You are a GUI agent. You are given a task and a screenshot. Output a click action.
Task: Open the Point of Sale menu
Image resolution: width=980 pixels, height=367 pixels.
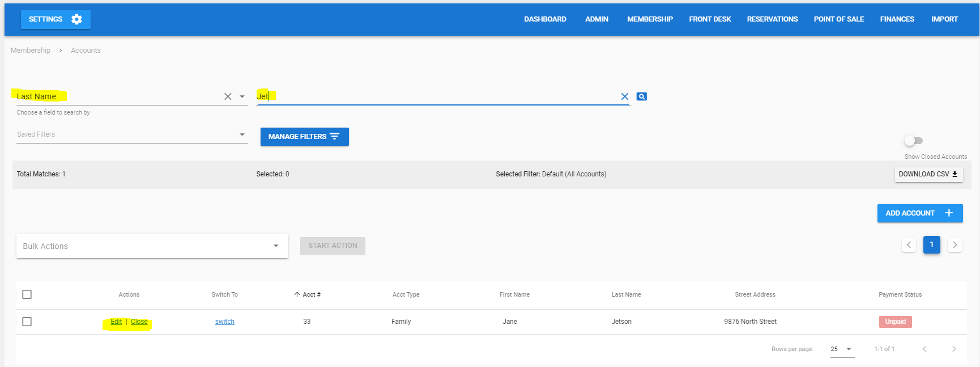(x=839, y=19)
